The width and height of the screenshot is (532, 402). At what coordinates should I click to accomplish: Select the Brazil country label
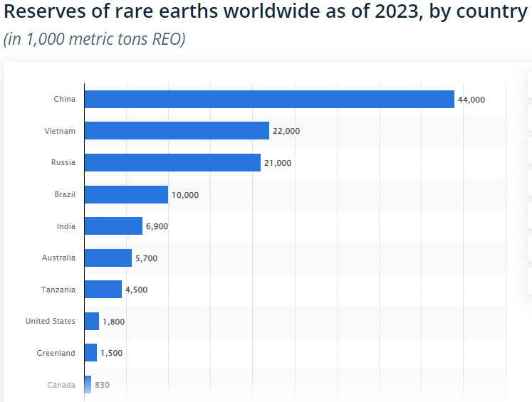(65, 194)
